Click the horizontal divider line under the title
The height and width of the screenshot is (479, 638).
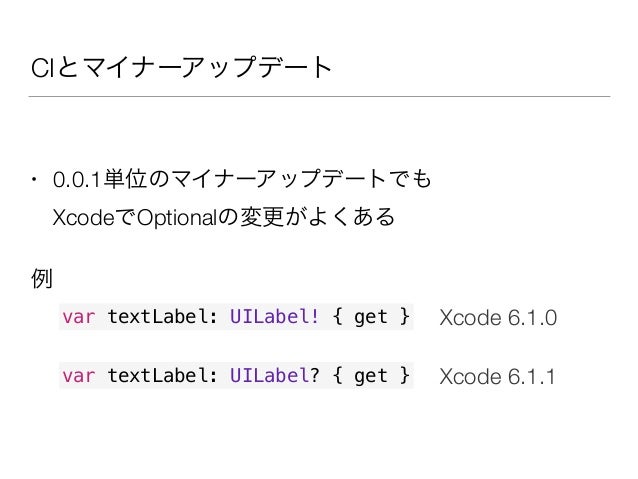tap(319, 96)
